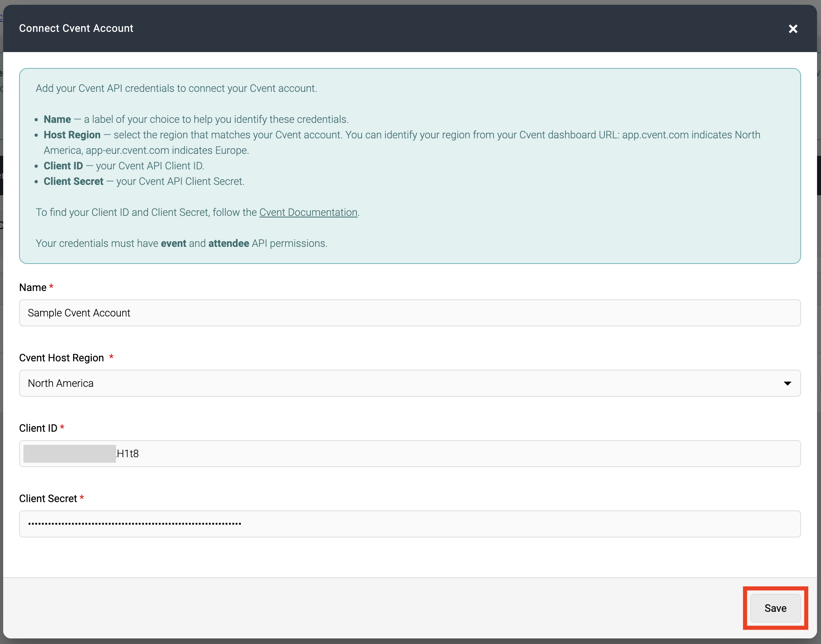
Task: Click the Client ID input field
Action: 410,454
